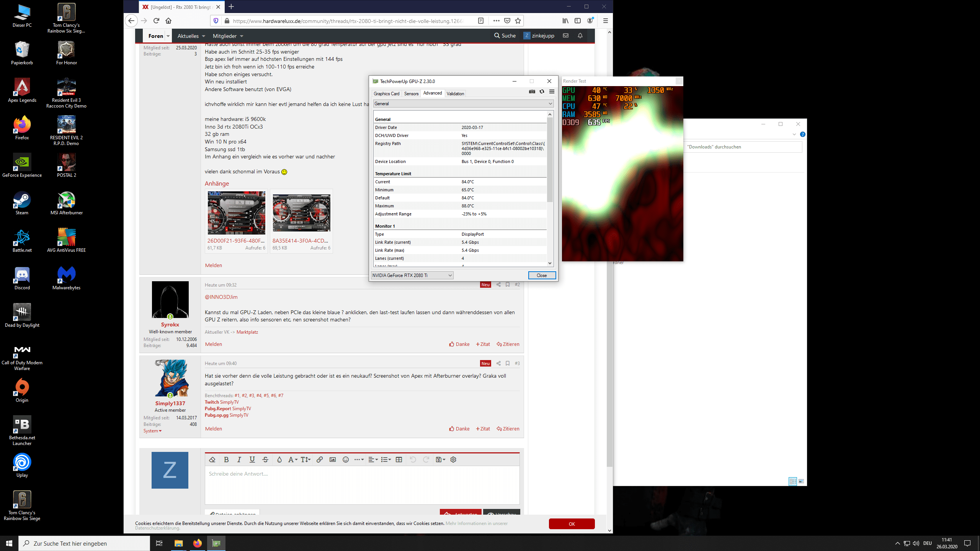The width and height of the screenshot is (980, 551).
Task: Open the text color droplet tool
Action: click(279, 460)
